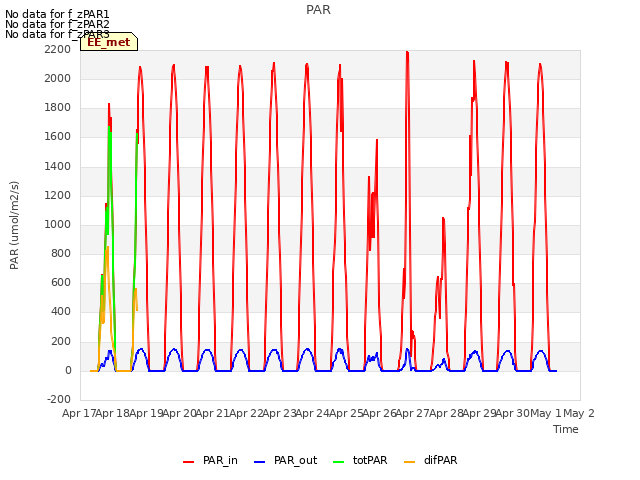Image resolution: width=640 pixels, height=480 pixels.
Task: Select the red PAR_in legend color marker
Action: coord(189,462)
